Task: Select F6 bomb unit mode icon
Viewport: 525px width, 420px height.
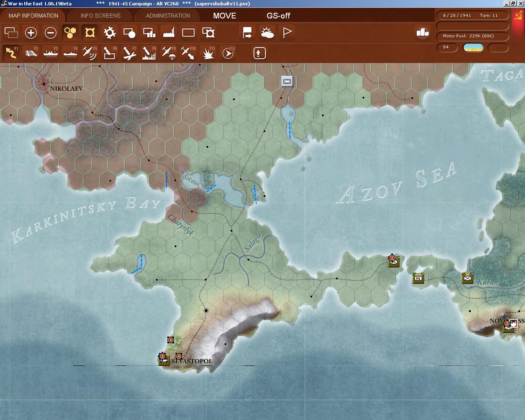Action: [x=110, y=53]
